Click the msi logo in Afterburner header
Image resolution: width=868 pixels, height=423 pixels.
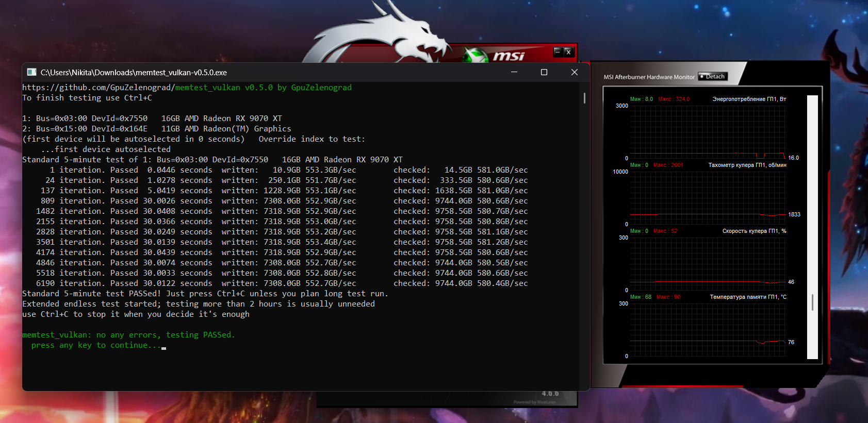coord(509,56)
